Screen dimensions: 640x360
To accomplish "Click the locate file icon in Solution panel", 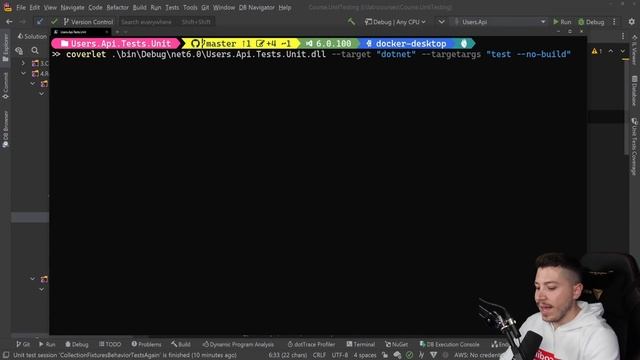I will (19, 51).
